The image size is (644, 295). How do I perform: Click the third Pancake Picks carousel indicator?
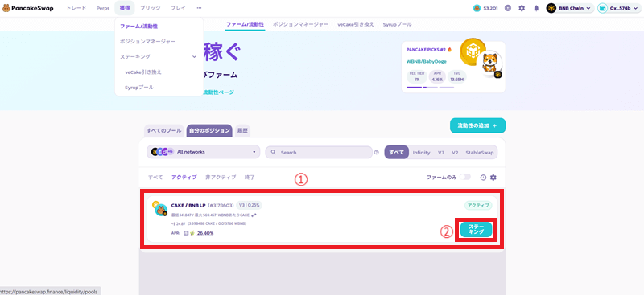(447, 87)
